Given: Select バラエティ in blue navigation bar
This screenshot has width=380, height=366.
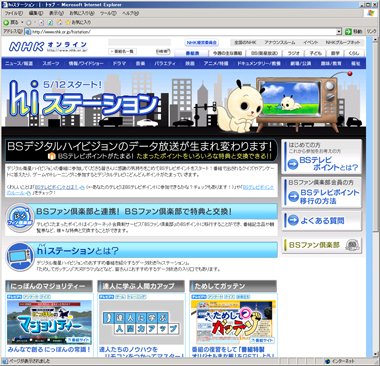Looking at the screenshot, I should 165,63.
